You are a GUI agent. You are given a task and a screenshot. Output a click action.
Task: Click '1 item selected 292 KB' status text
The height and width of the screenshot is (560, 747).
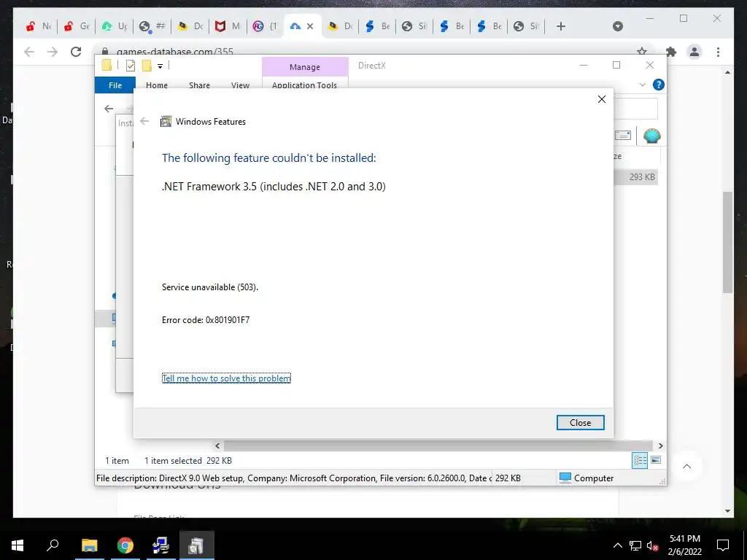(187, 461)
